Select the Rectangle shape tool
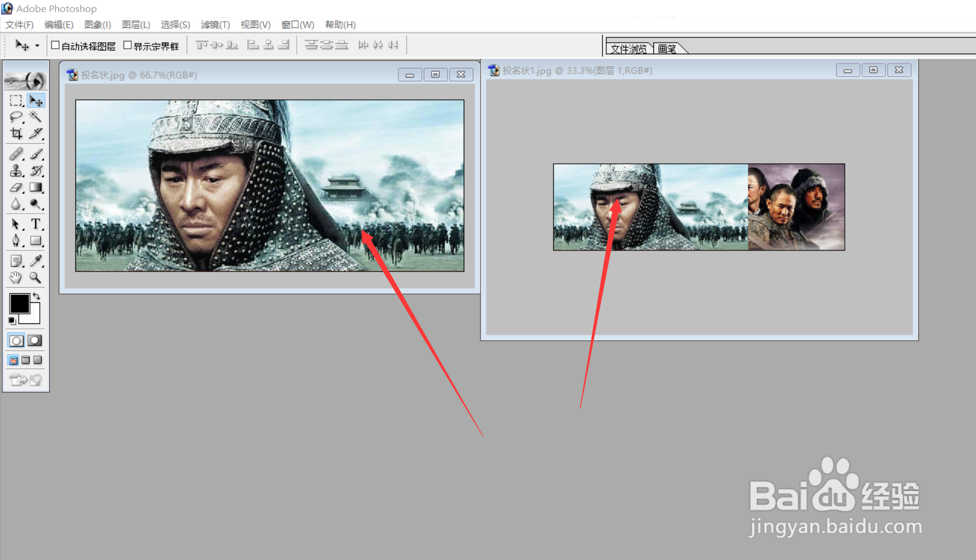The width and height of the screenshot is (976, 560). click(36, 241)
